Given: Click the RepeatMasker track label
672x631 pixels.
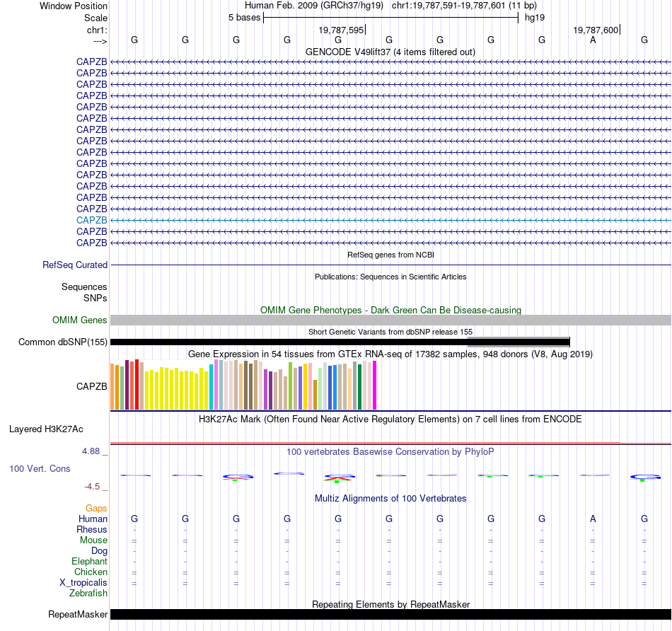Looking at the screenshot, I should click(x=78, y=614).
